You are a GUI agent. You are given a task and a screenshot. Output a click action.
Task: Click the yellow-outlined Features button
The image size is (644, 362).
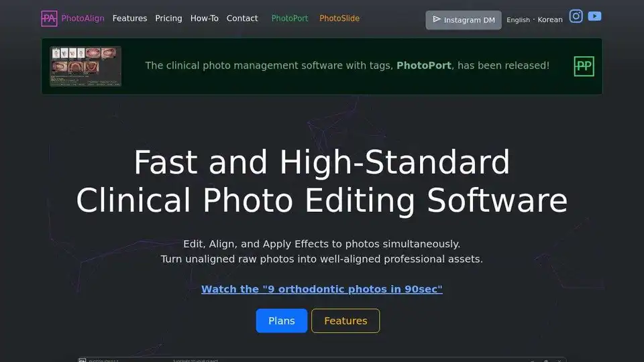click(345, 320)
